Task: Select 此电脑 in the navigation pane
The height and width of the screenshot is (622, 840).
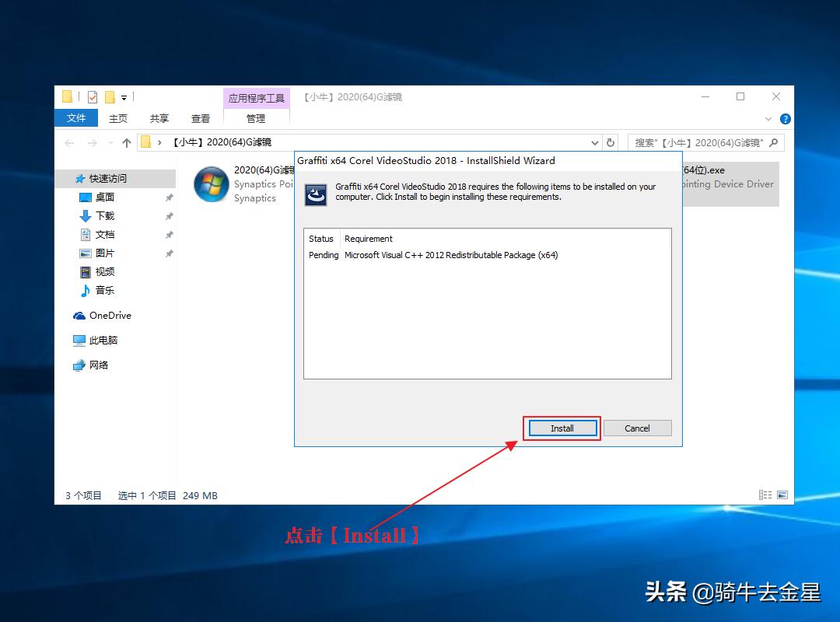Action: 103,341
